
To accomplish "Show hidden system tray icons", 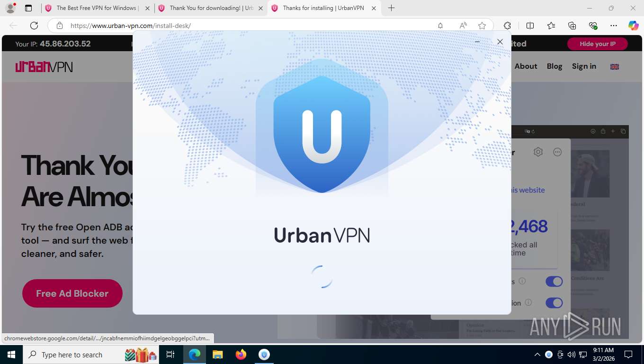I will 537,355.
